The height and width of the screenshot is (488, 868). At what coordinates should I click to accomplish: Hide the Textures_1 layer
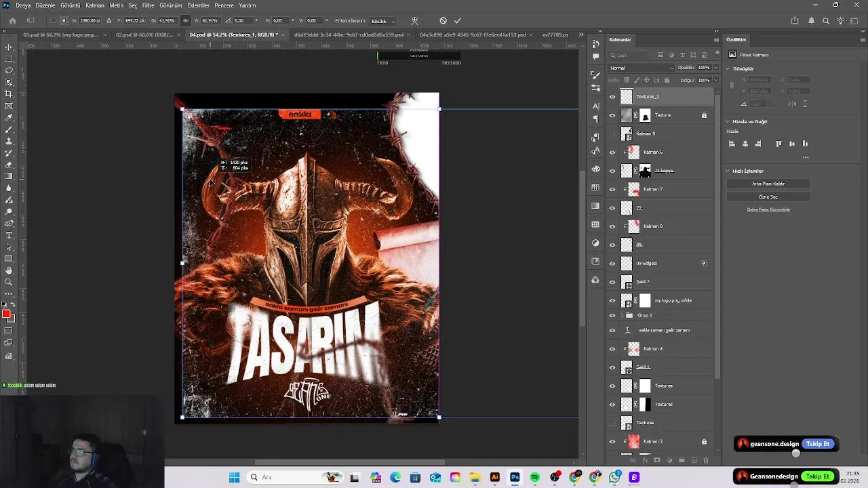pyautogui.click(x=612, y=97)
